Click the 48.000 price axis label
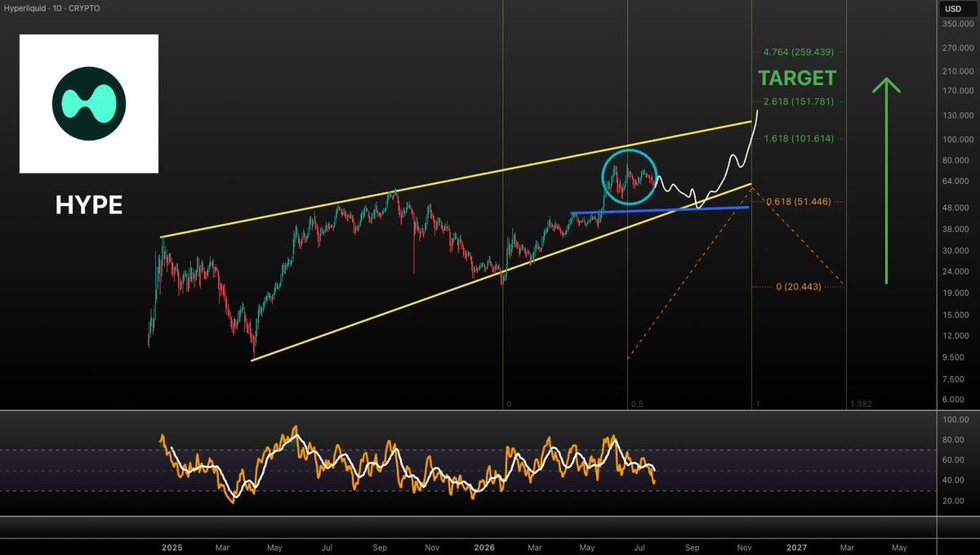Viewport: 980px width, 555px height. pos(957,208)
